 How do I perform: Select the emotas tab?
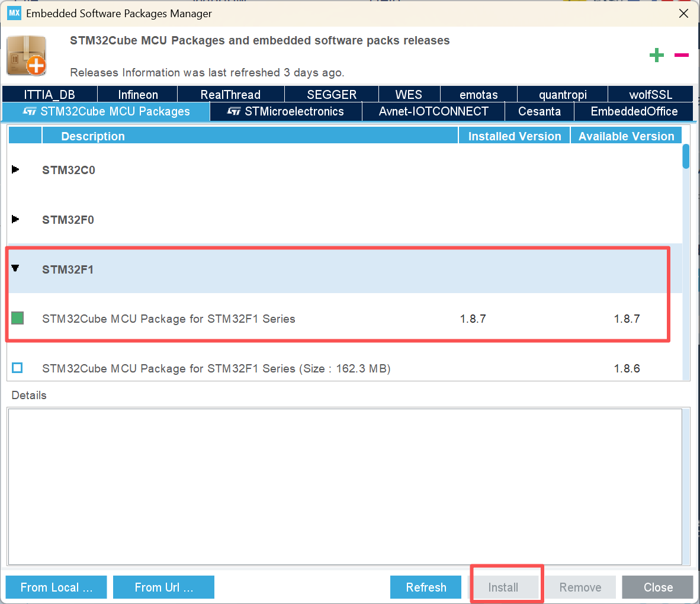point(479,94)
